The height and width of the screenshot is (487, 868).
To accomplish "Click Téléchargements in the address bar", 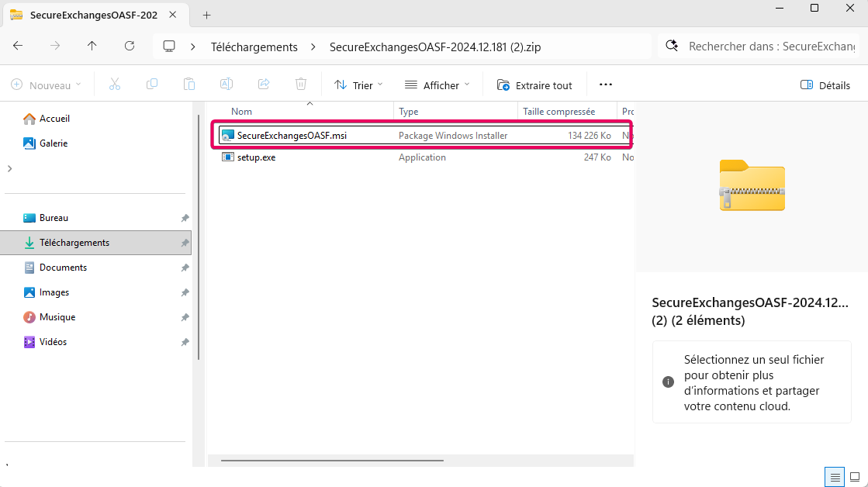I will click(254, 47).
